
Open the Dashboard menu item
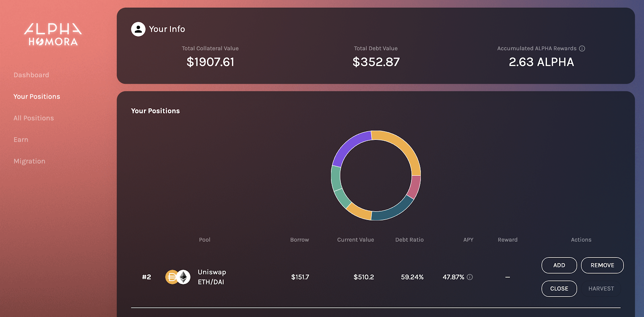point(31,75)
